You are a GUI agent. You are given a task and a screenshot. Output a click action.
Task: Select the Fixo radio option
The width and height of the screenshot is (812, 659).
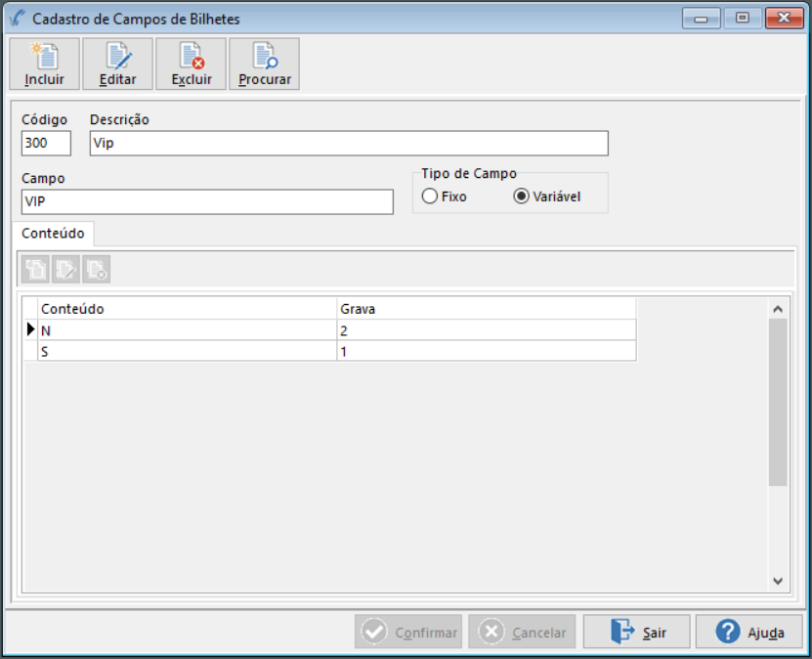click(430, 197)
